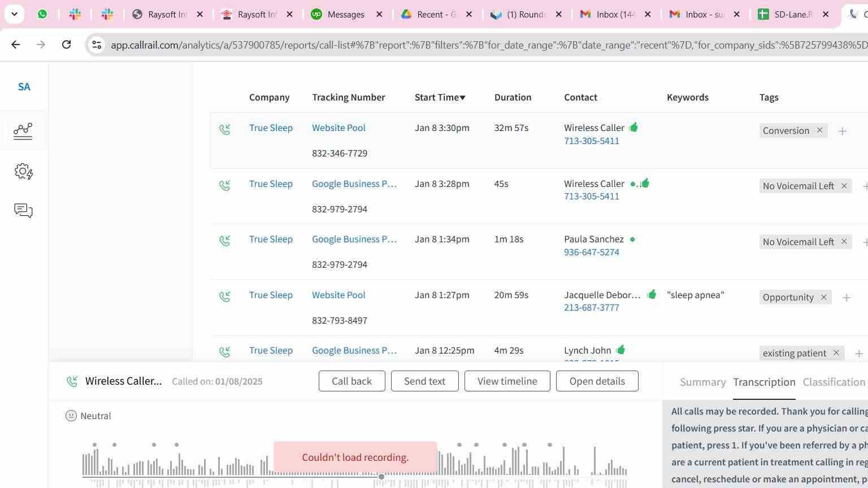
Task: Remove No Voicemail Left tag on 3:28pm call
Action: point(844,186)
